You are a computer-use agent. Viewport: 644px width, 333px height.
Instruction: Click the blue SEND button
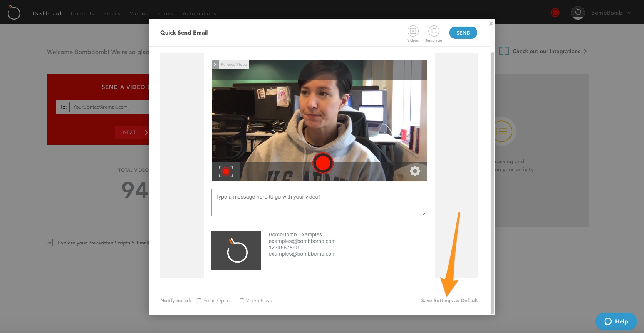pyautogui.click(x=463, y=33)
